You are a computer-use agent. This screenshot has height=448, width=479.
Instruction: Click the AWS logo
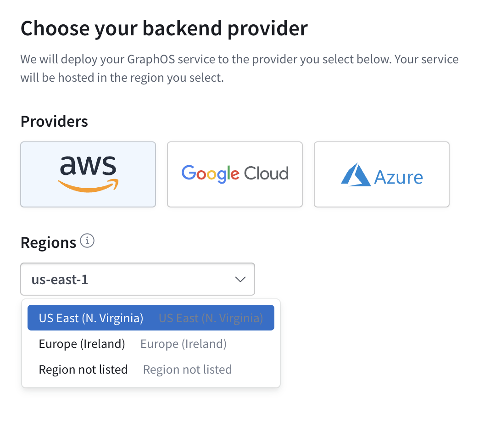[x=88, y=174]
